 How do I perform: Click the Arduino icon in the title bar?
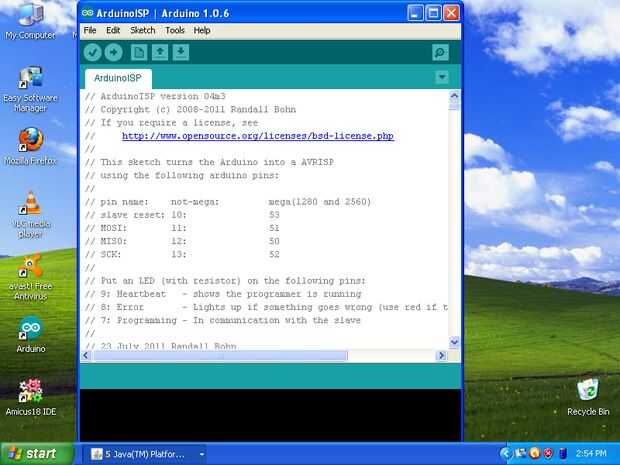[x=87, y=13]
